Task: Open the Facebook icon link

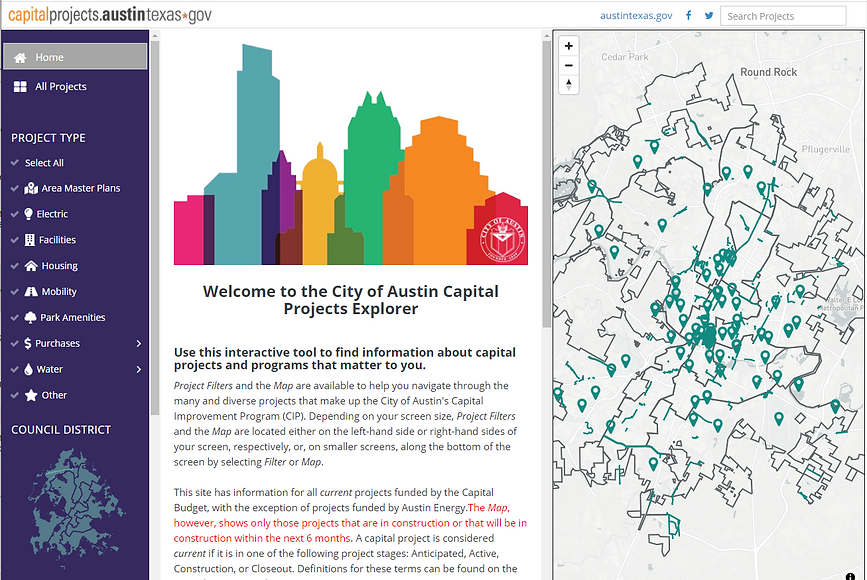Action: pos(688,15)
